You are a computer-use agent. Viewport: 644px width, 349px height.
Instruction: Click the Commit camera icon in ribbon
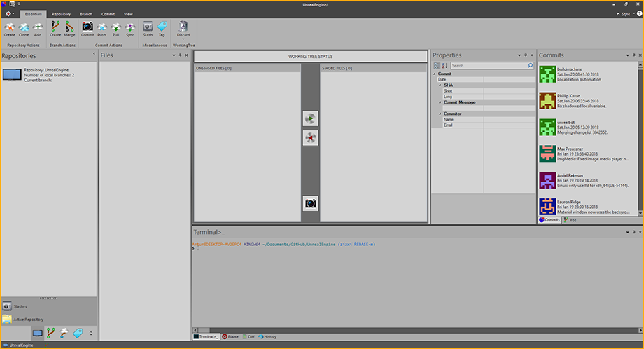click(87, 27)
